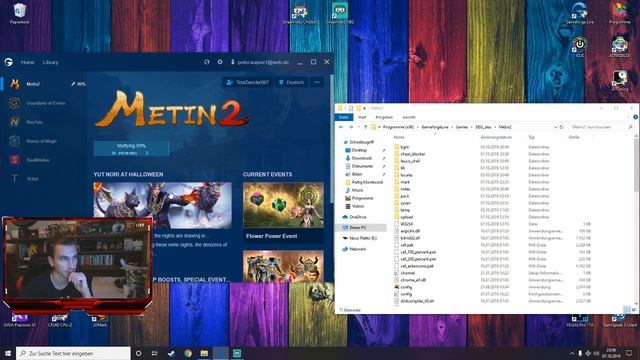This screenshot has width=640, height=360.
Task: Sort files by Änderungsdatum column header
Action: pyautogui.click(x=496, y=137)
